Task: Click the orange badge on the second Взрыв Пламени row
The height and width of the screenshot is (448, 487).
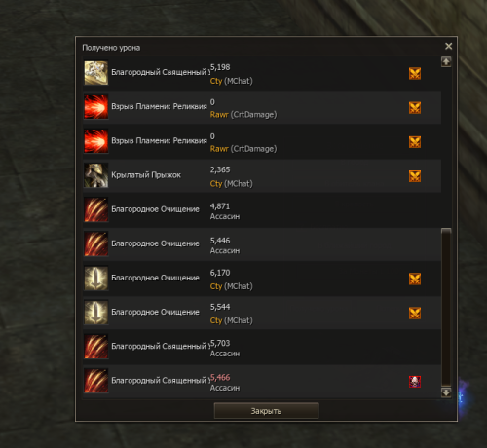Action: tap(415, 142)
